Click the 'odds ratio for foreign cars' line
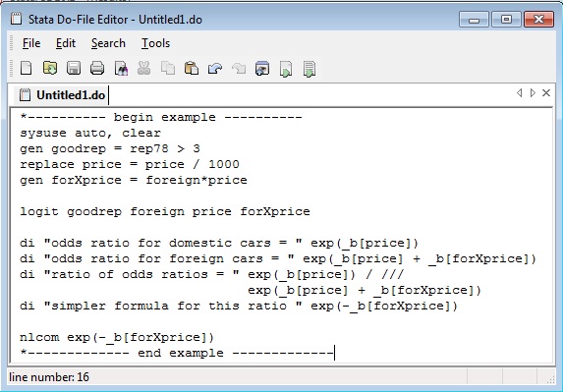 click(x=278, y=258)
